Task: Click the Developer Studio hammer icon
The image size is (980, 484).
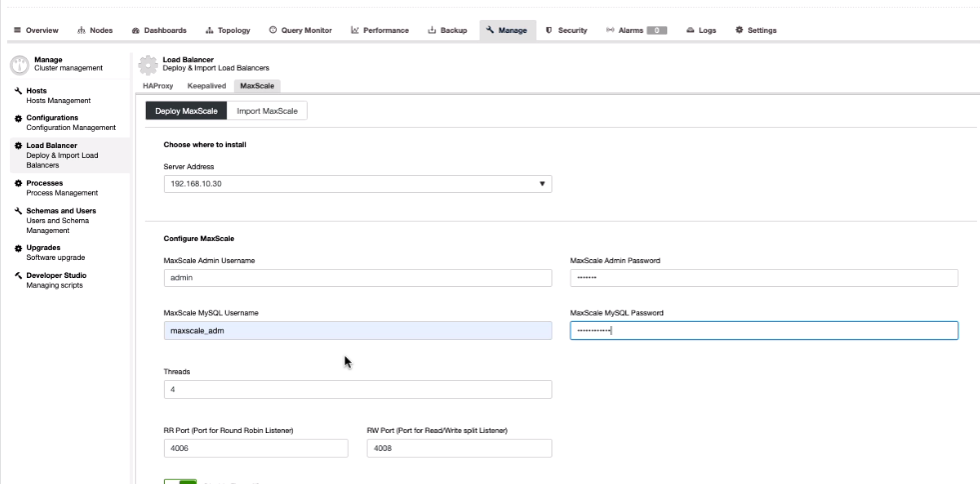Action: [x=18, y=275]
